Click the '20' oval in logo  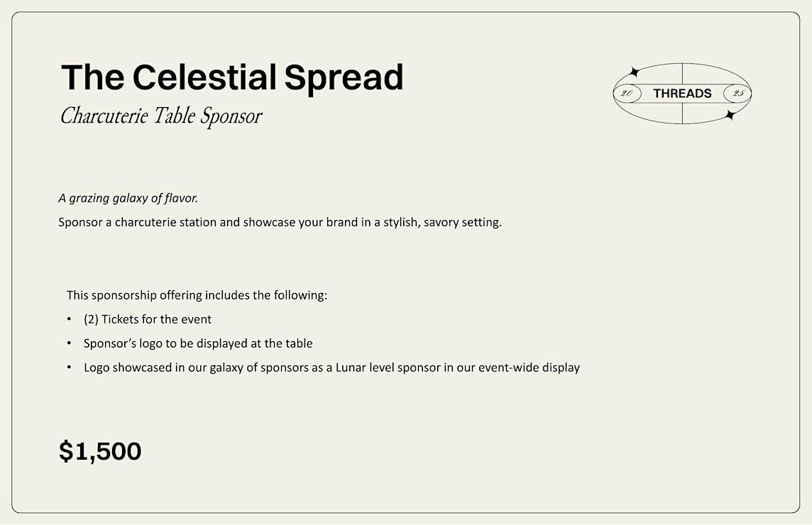627,93
